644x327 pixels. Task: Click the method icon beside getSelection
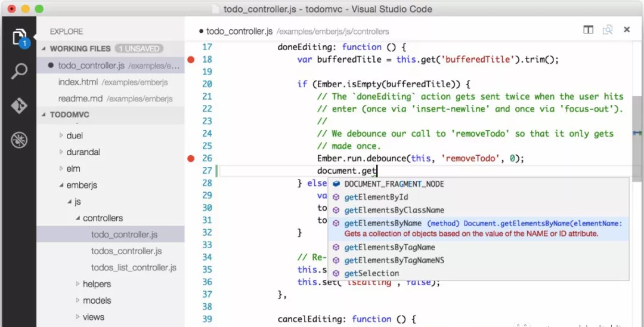pos(336,274)
